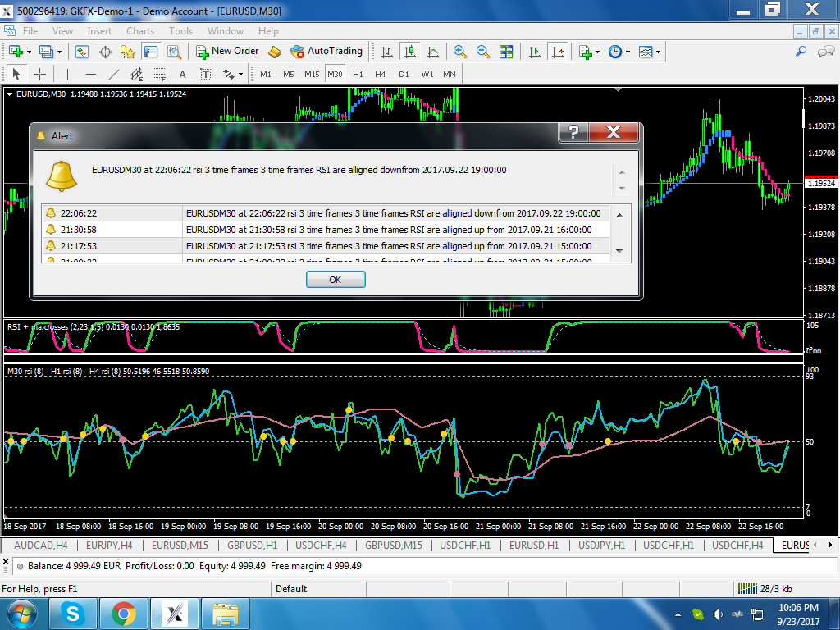Open the Templates dropdown
Viewport: 840px width, 630px height.
(x=650, y=52)
